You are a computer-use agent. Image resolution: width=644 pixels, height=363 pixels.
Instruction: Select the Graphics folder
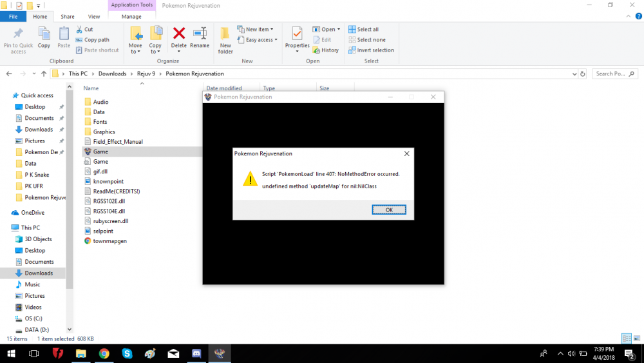click(x=104, y=132)
